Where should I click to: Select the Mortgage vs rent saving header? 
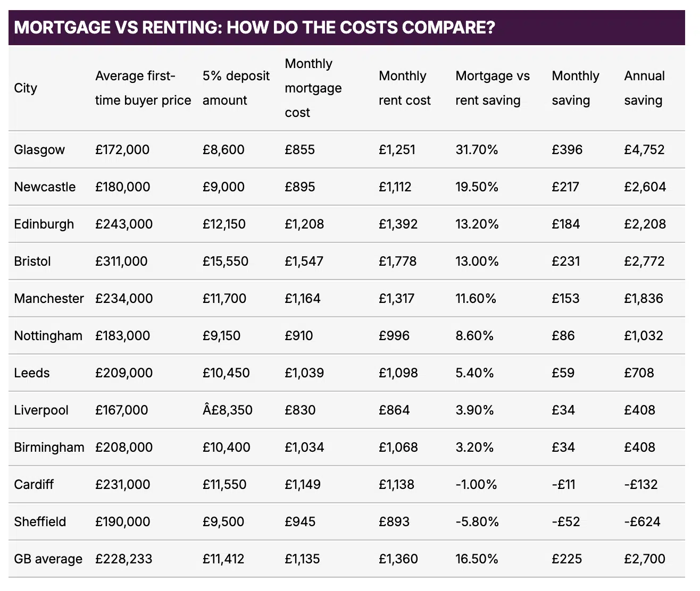492,88
